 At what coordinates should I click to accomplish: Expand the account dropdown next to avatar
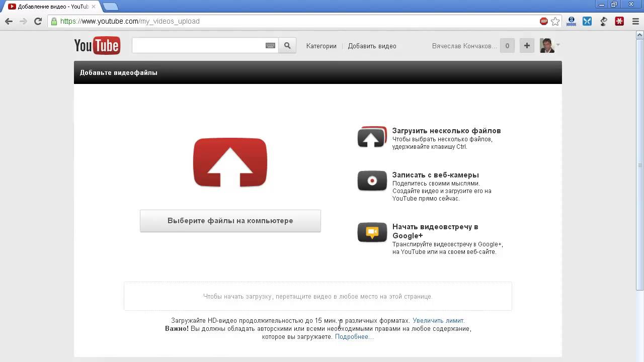pyautogui.click(x=558, y=45)
